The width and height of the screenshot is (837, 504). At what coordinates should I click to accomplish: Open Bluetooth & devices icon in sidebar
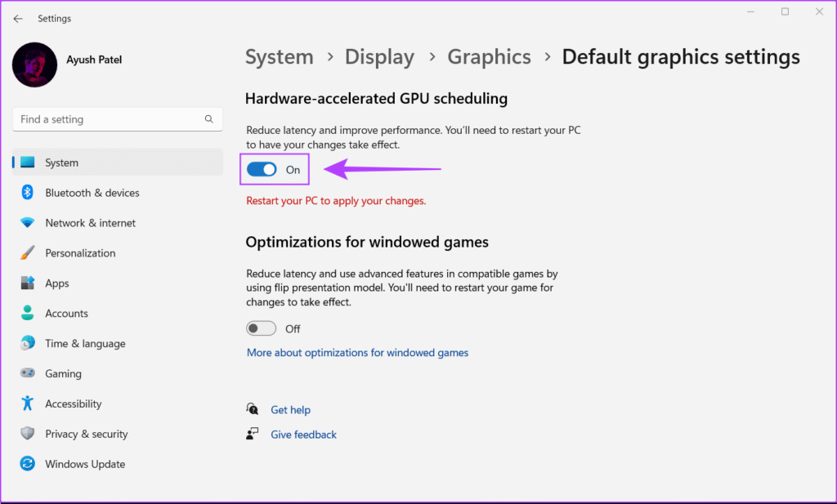pos(28,193)
